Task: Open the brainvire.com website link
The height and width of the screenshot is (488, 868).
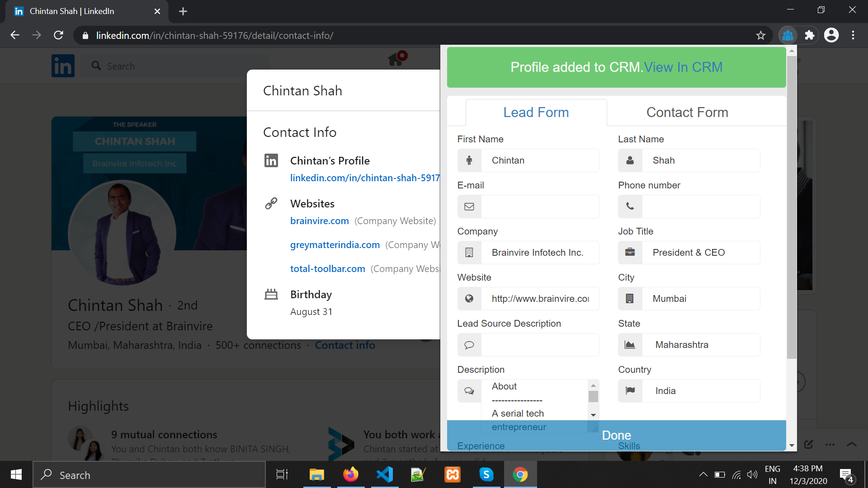Action: click(320, 221)
